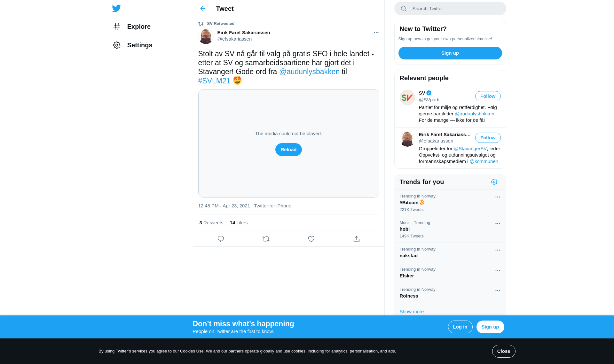Close the cookie notice banner
614x364 pixels.
click(504, 351)
